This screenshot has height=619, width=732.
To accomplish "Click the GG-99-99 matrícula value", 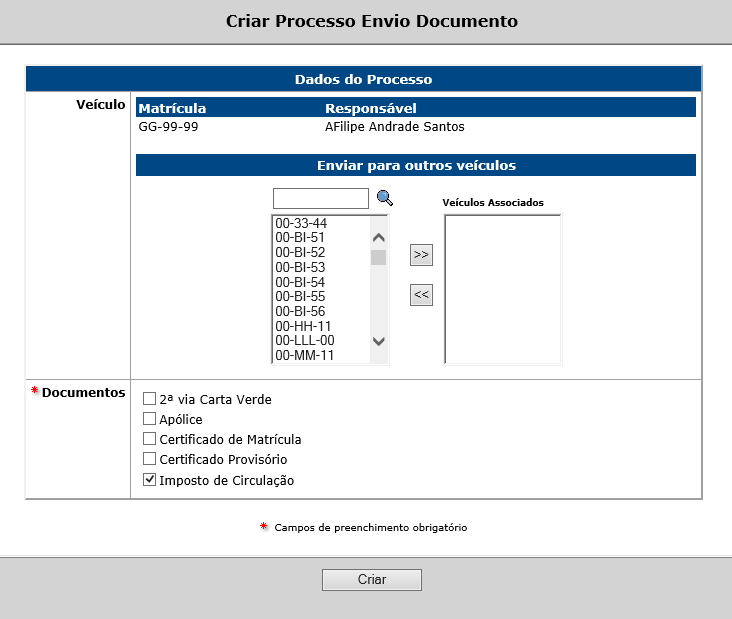I will [169, 127].
